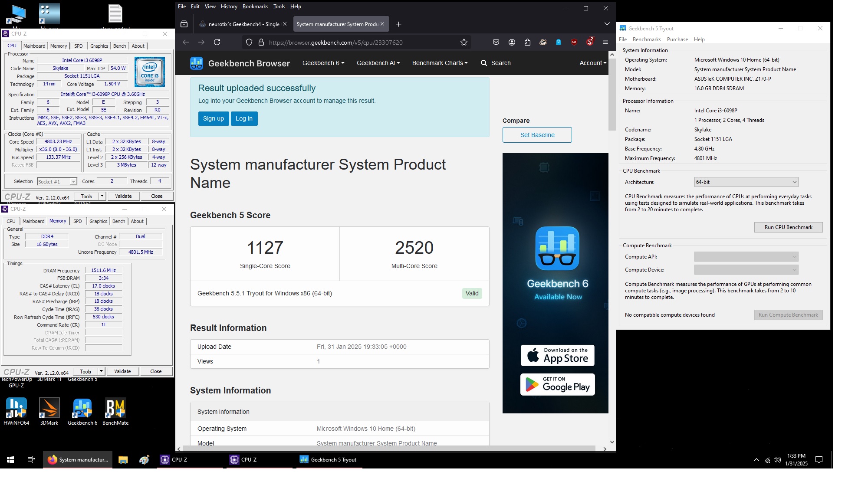The height and width of the screenshot is (488, 868).
Task: Open Firefox View icon
Action: point(184,24)
